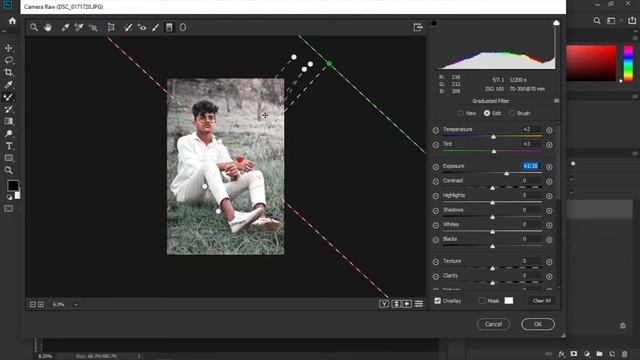
Task: Toggle the Overlay checkbox
Action: click(x=438, y=301)
